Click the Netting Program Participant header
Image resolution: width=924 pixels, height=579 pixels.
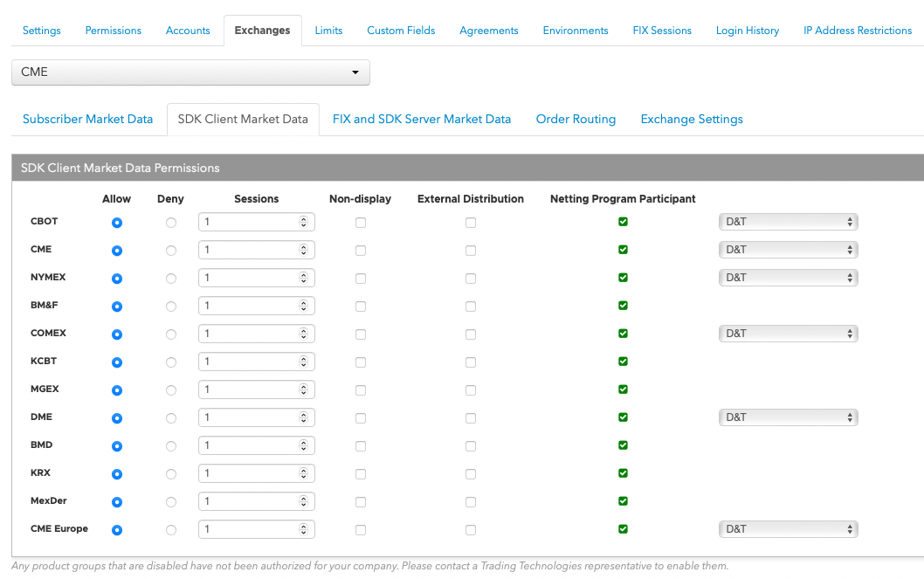coord(623,199)
